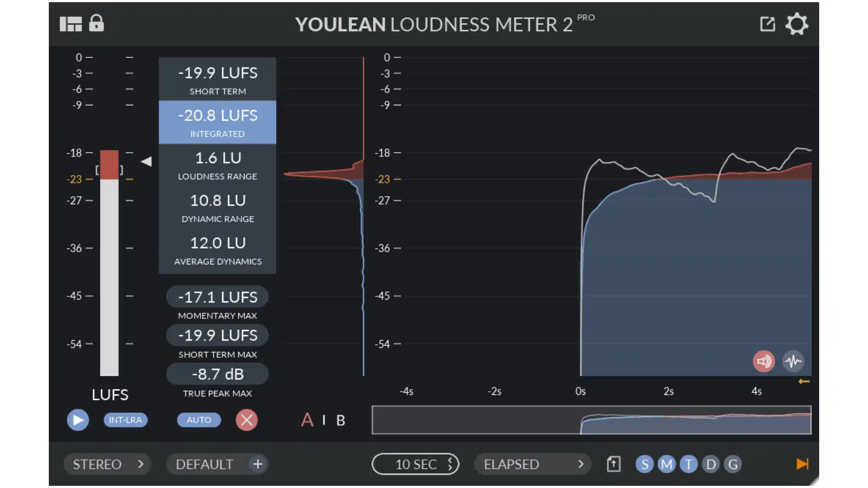This screenshot has width=868, height=488.
Task: Open the STEREO channel dropdown
Action: pyautogui.click(x=108, y=464)
